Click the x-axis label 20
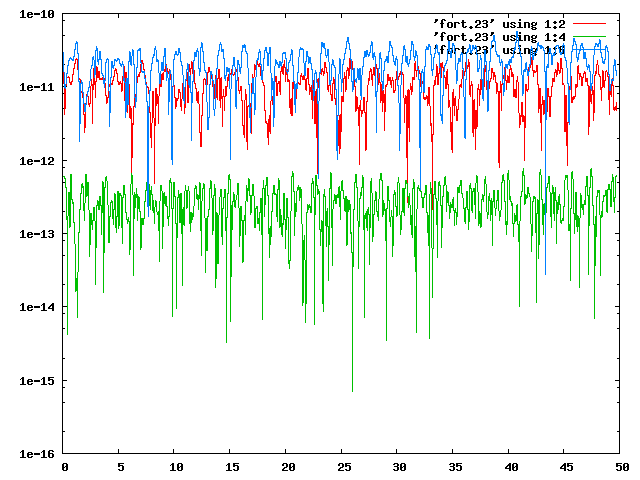Screen dimensions: 640x480 click(288, 467)
